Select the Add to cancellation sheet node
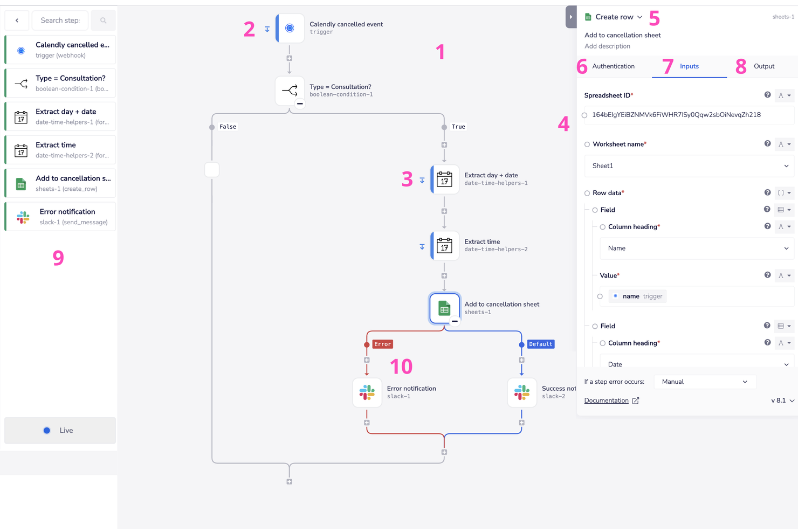Image resolution: width=798 pixels, height=532 pixels. point(445,308)
